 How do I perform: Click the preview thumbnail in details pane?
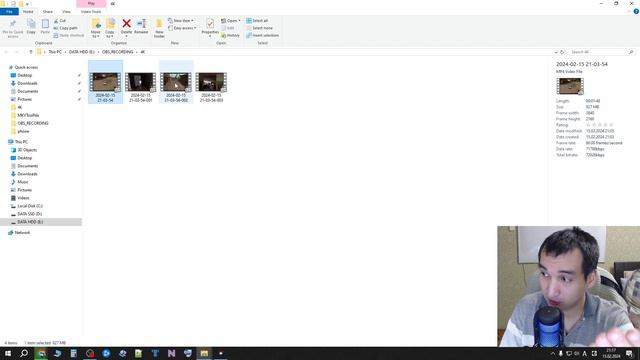pyautogui.click(x=570, y=86)
